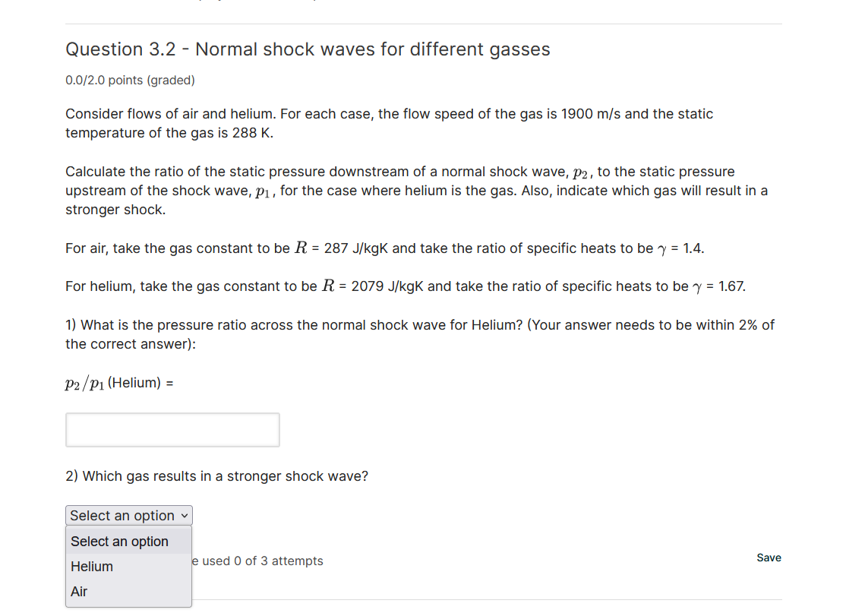The height and width of the screenshot is (616, 846).
Task: Click the 0.0/2.0 points graded label
Action: [130, 80]
